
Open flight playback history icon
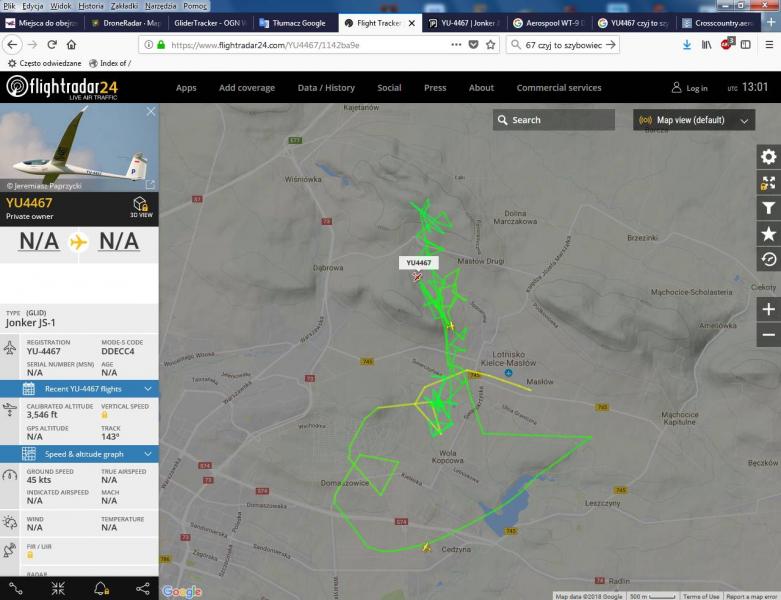coord(768,259)
